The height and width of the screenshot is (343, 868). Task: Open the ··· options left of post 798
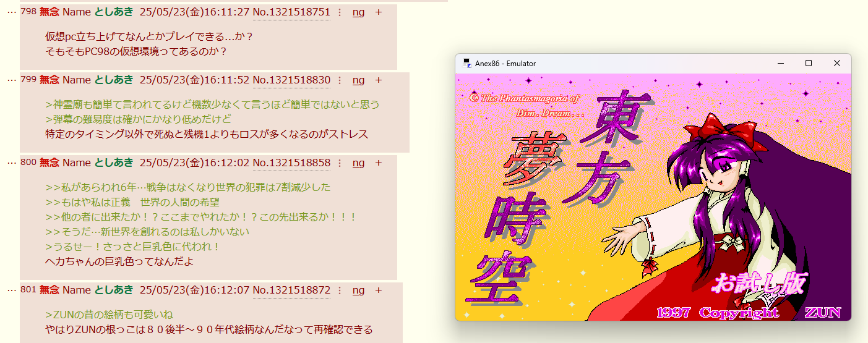pyautogui.click(x=11, y=12)
